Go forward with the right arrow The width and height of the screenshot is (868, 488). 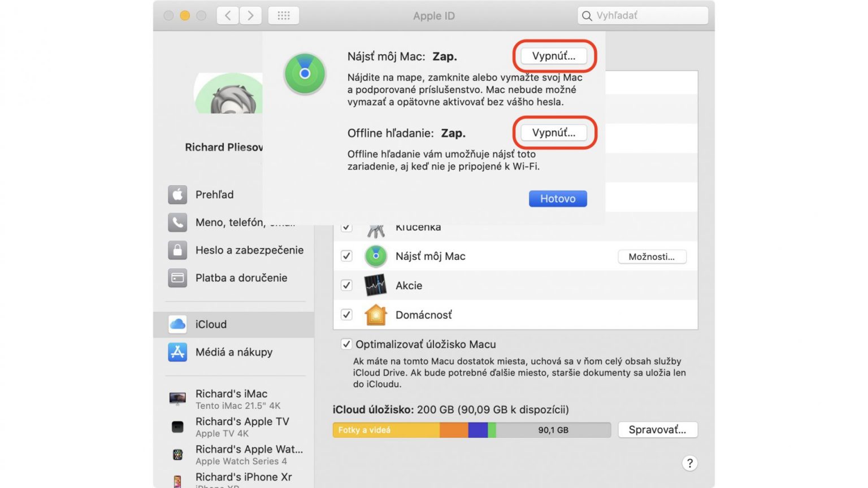pyautogui.click(x=250, y=15)
